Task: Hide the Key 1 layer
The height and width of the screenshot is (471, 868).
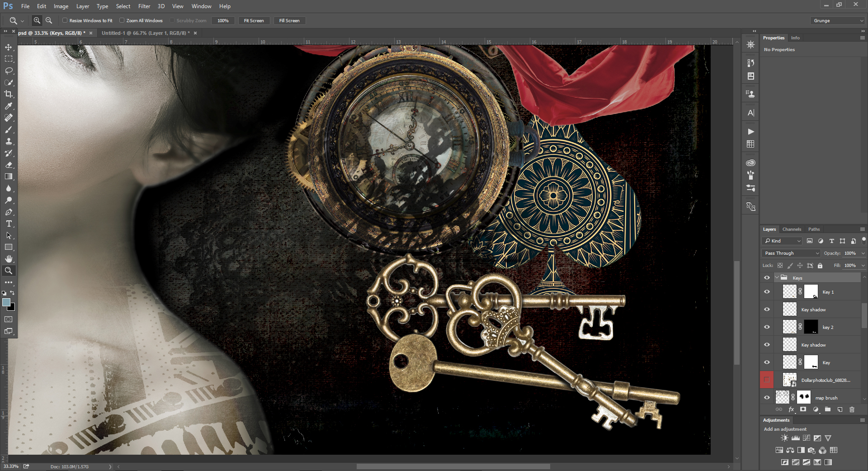Action: pos(767,292)
